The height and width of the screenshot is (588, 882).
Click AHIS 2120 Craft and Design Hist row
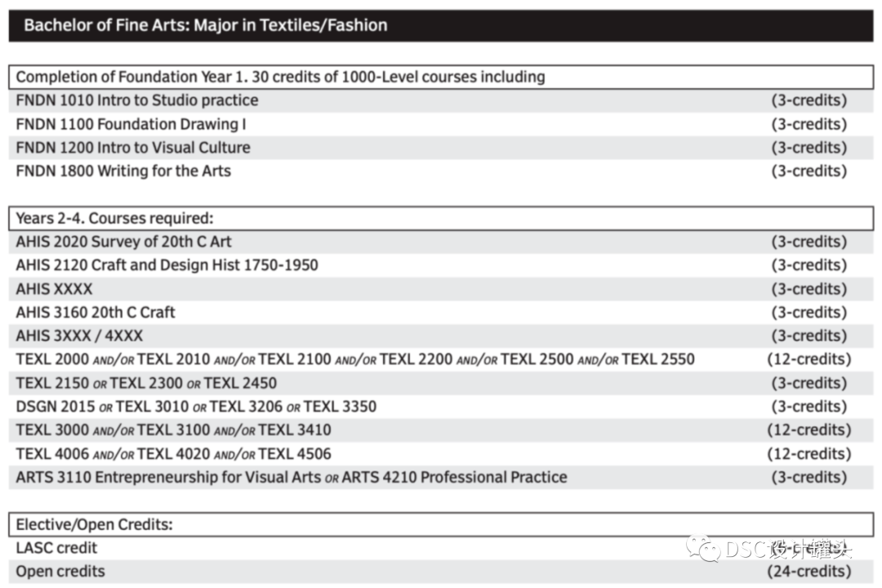click(x=441, y=265)
